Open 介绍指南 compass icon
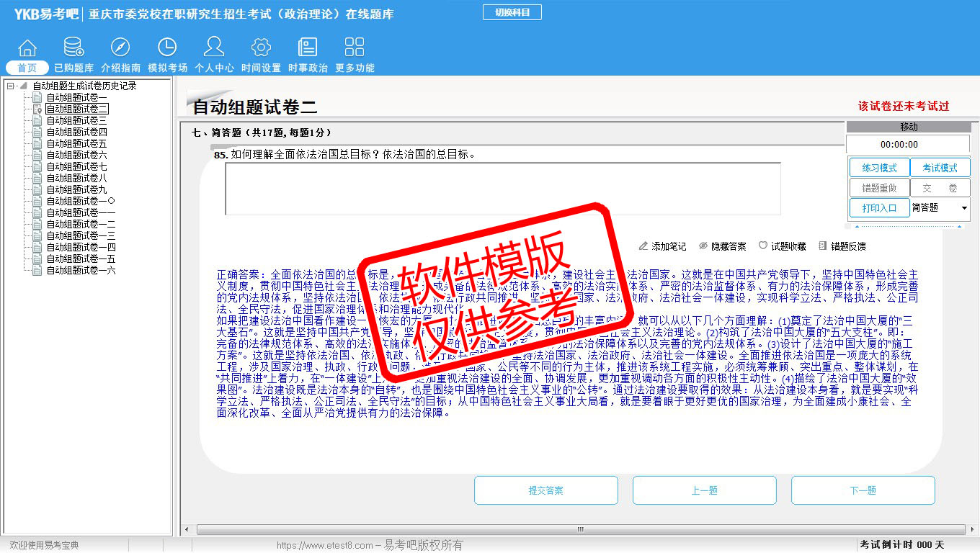 (120, 48)
